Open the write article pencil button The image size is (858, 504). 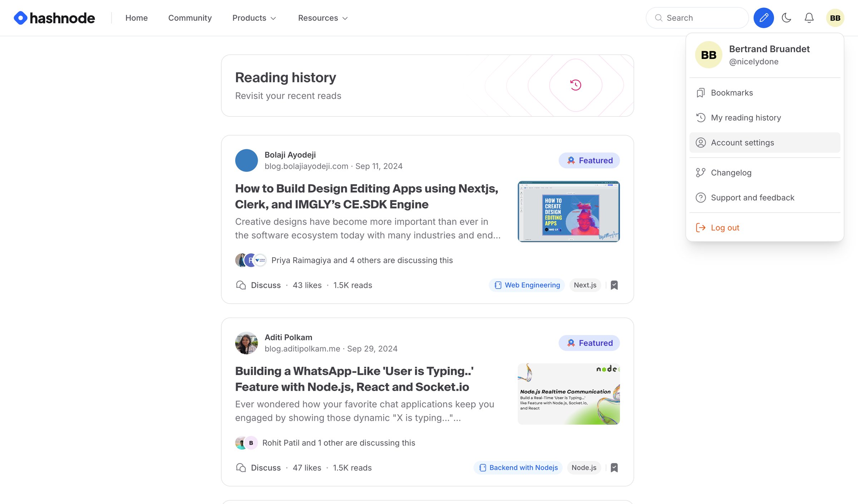coord(764,18)
